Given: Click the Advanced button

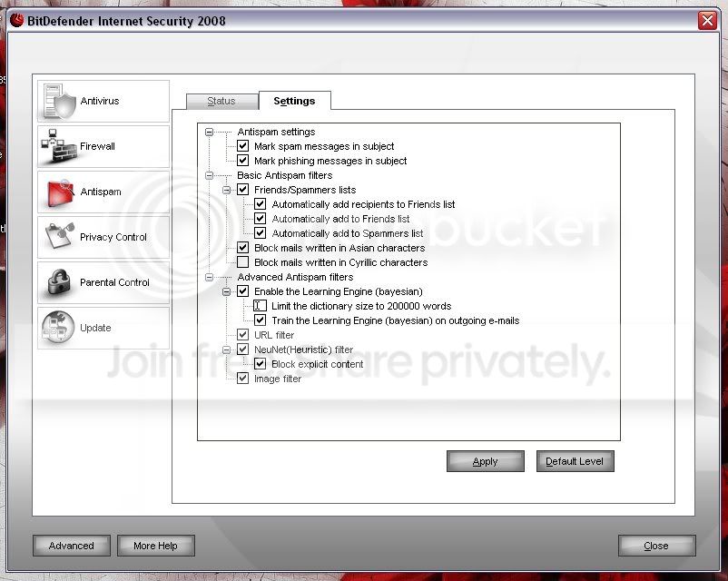Looking at the screenshot, I should [x=72, y=546].
